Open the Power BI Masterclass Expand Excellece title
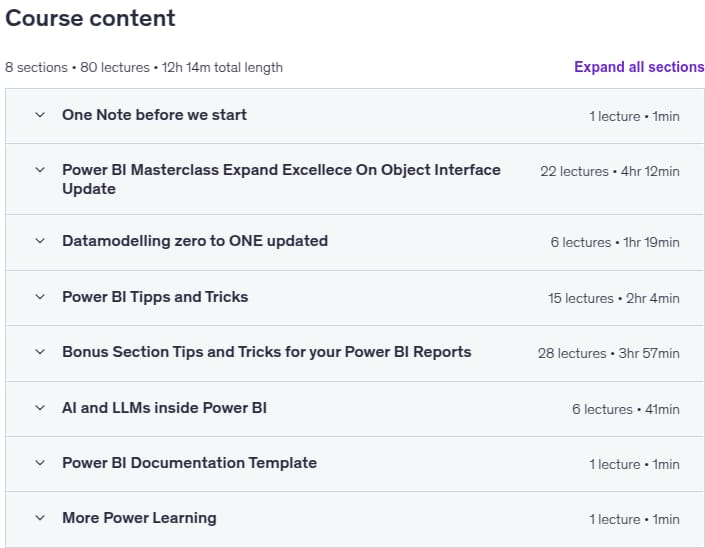This screenshot has width=705, height=548. [x=281, y=179]
